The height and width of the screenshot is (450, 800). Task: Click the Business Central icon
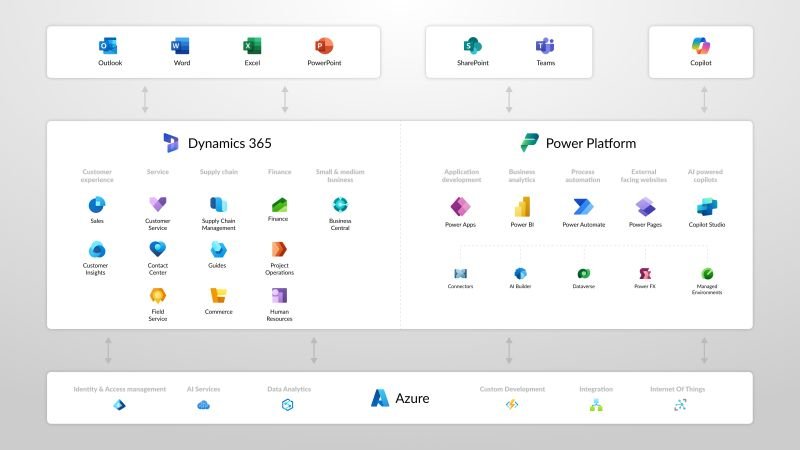pos(340,205)
